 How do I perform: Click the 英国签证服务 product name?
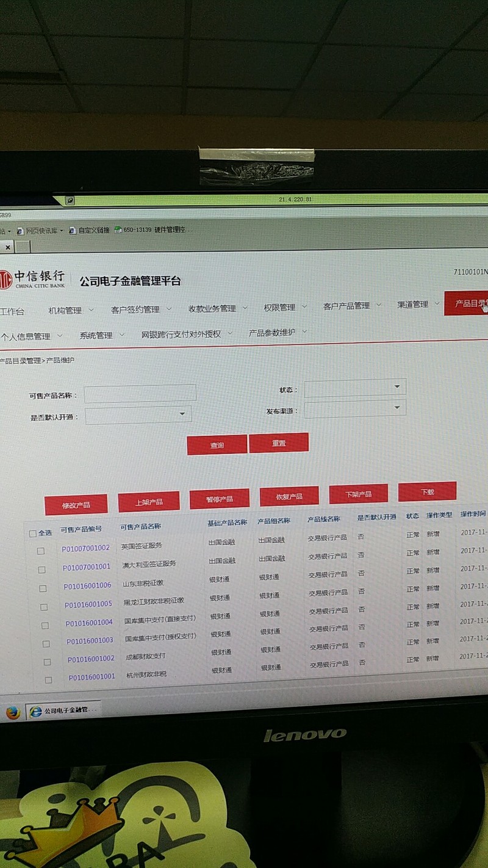[142, 546]
